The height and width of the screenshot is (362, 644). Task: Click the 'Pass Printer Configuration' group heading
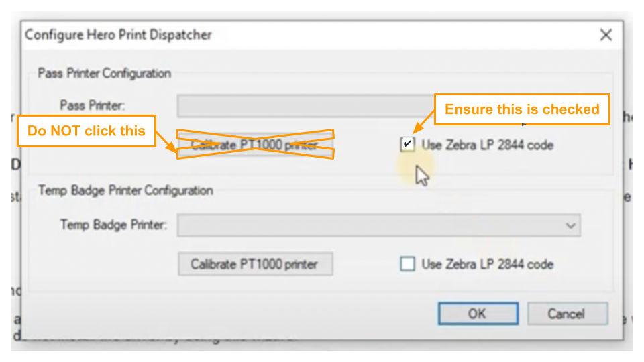[x=104, y=73]
